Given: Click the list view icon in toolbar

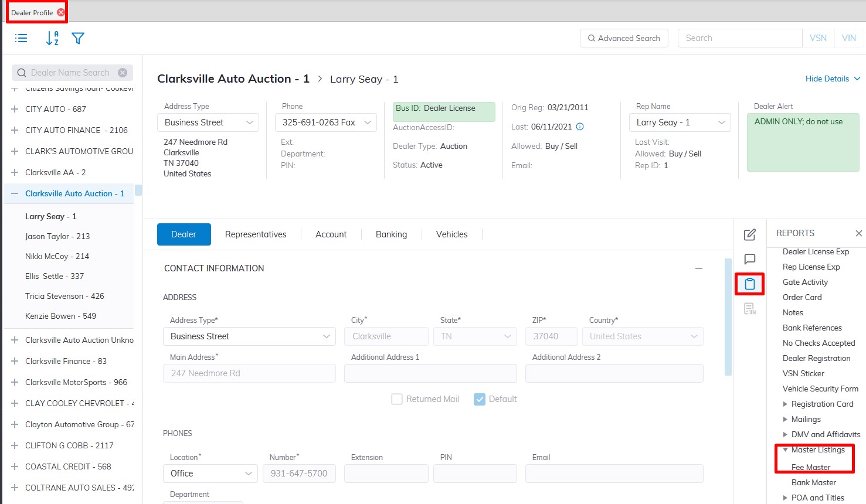Looking at the screenshot, I should [21, 39].
